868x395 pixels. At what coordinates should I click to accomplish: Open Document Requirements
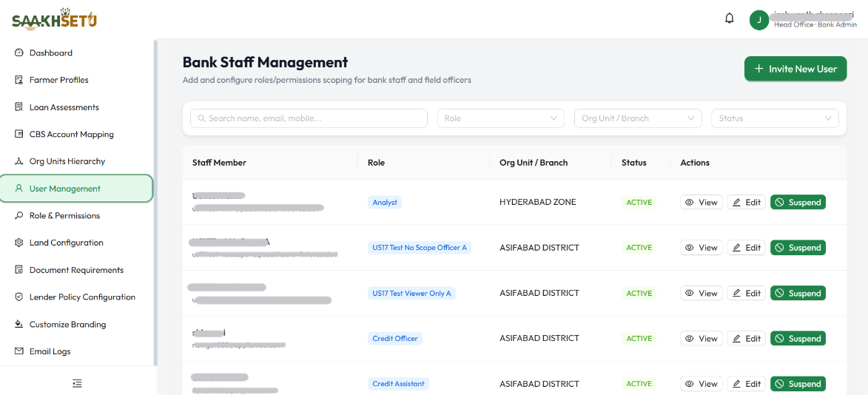coord(76,270)
